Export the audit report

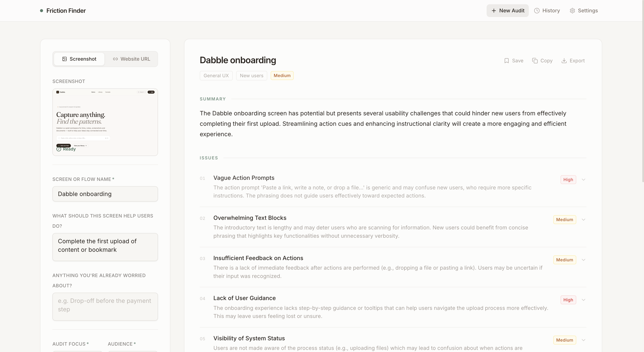(x=573, y=61)
